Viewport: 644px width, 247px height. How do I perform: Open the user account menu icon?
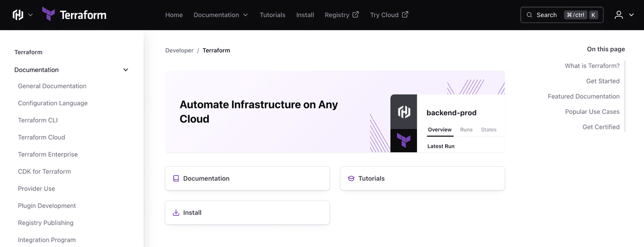coord(619,15)
